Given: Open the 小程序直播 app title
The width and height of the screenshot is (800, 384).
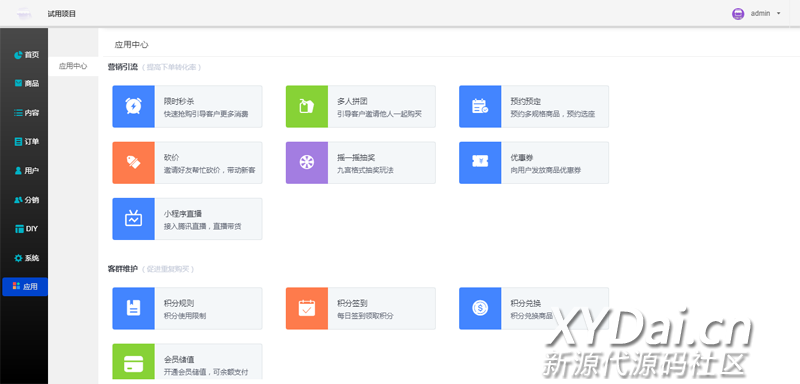Looking at the screenshot, I should tap(183, 214).
